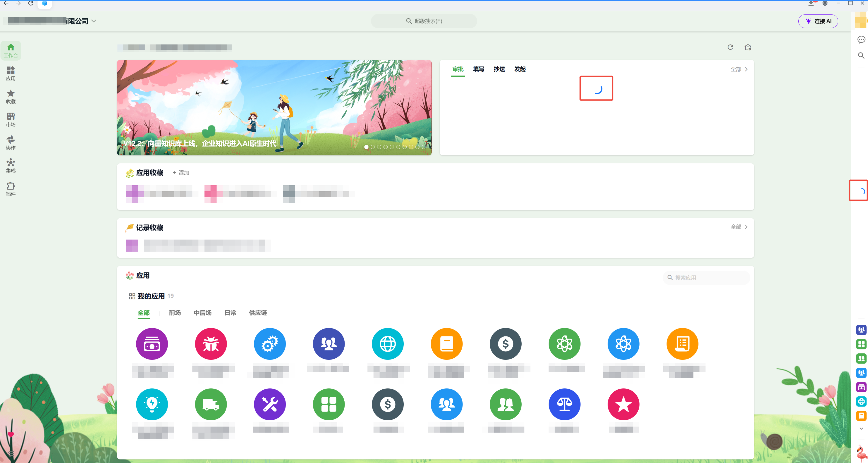Screen dimensions: 868x463
Task: Click the refresh icon above the approvals panel
Action: click(x=730, y=47)
